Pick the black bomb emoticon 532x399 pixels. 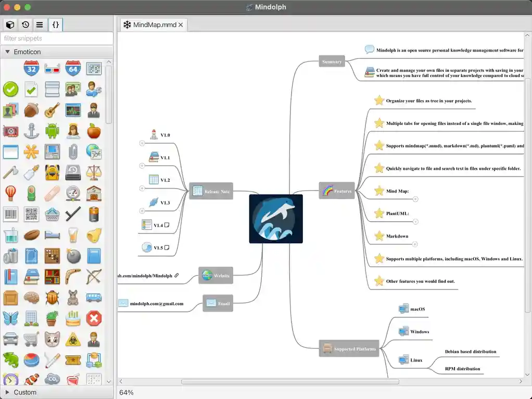(73, 256)
